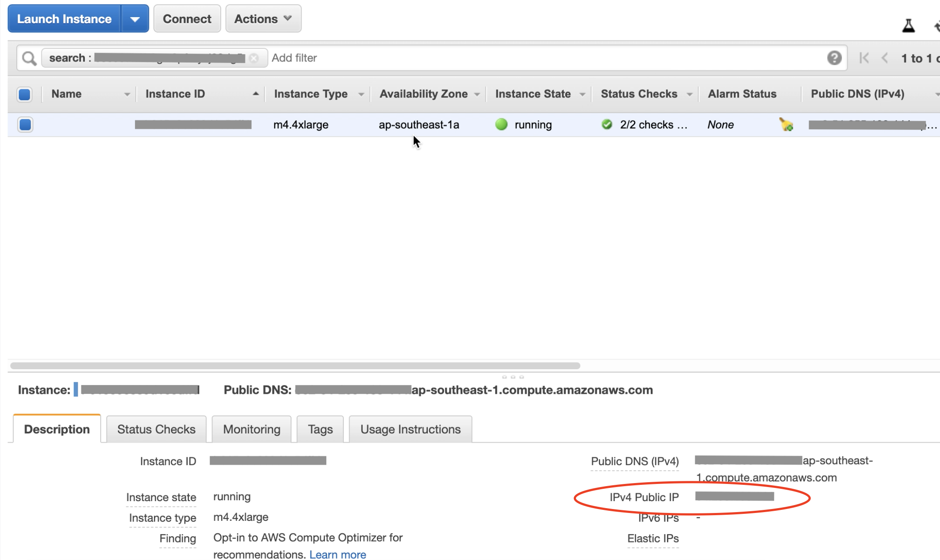Open the Monitoring tab
The width and height of the screenshot is (940, 560).
(251, 429)
